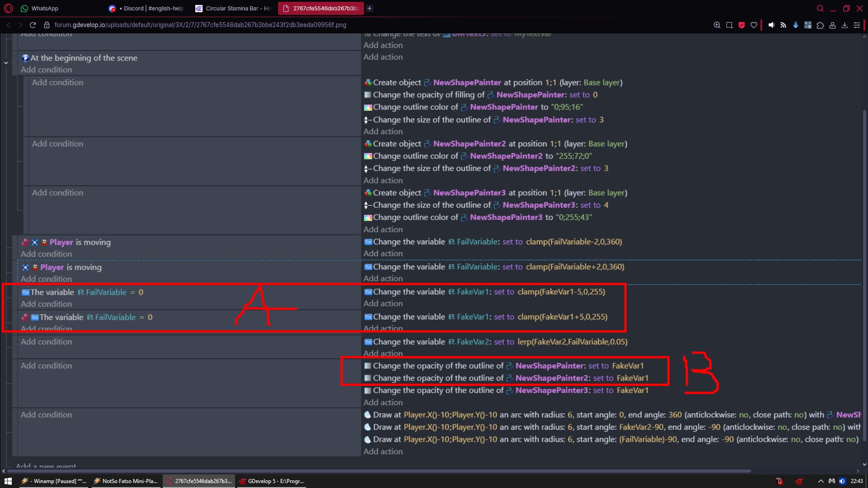Expand hidden system tray icons chevron

(821, 481)
